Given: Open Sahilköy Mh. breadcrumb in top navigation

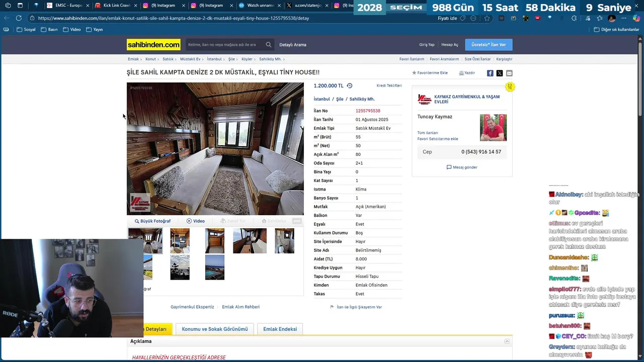Looking at the screenshot, I should [x=270, y=59].
